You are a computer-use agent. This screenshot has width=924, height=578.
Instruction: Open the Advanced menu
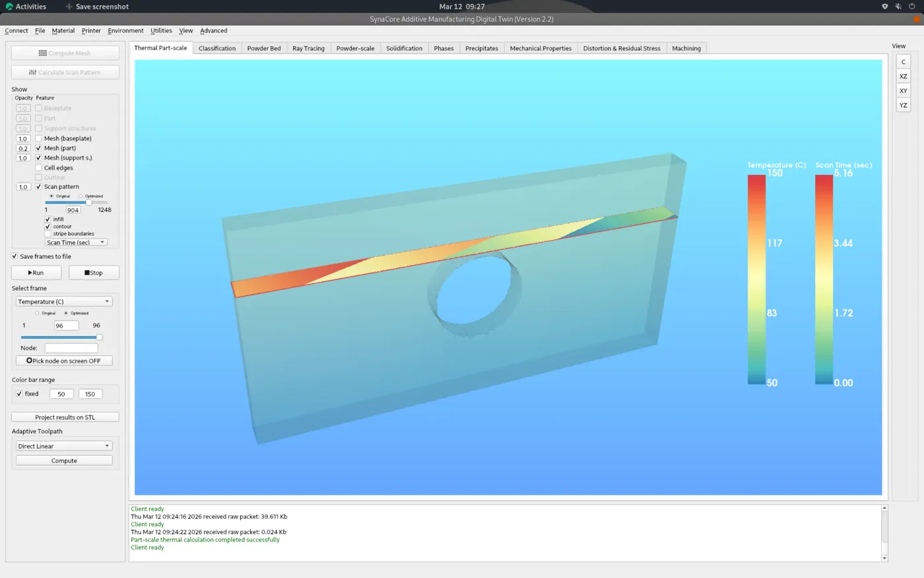(214, 30)
